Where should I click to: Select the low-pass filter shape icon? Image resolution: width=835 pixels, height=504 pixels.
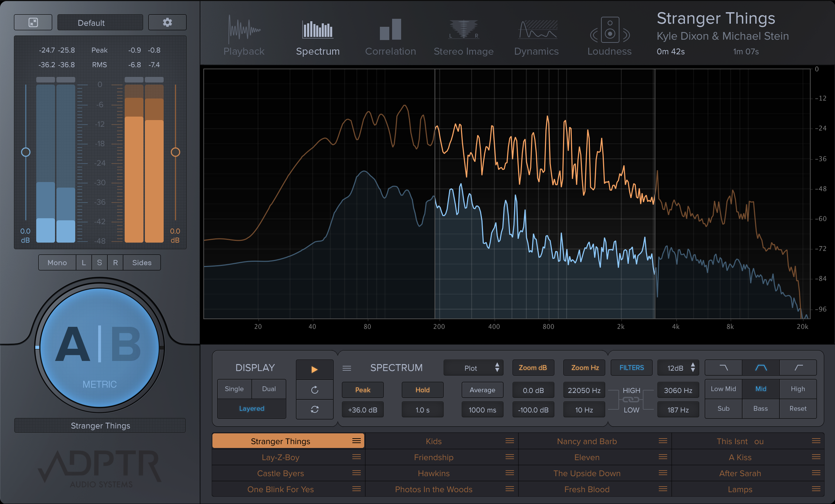click(x=724, y=368)
